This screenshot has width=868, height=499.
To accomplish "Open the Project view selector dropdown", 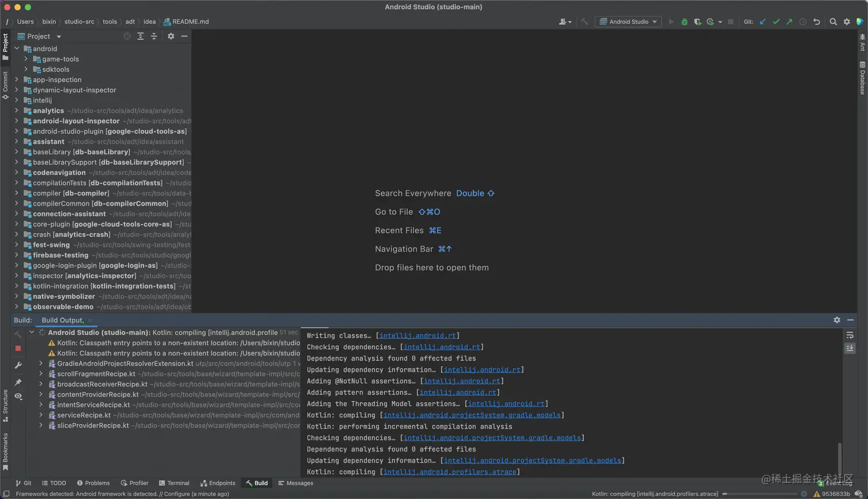I will pyautogui.click(x=40, y=36).
